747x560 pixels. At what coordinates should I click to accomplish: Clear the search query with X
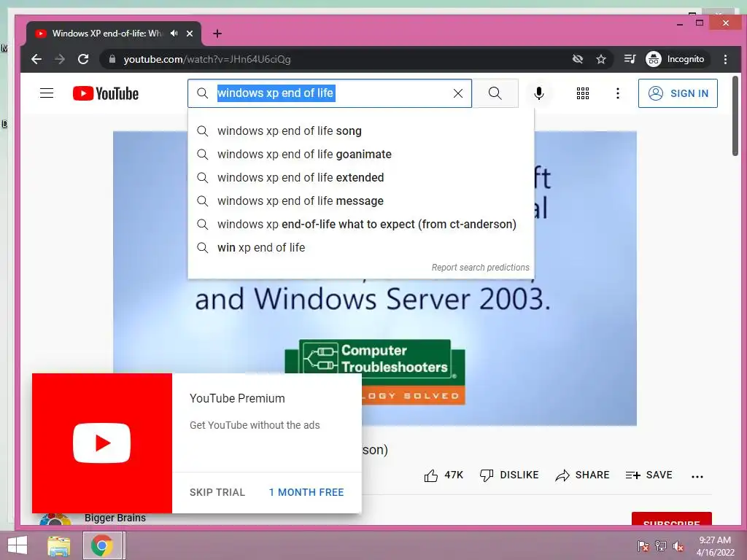458,93
